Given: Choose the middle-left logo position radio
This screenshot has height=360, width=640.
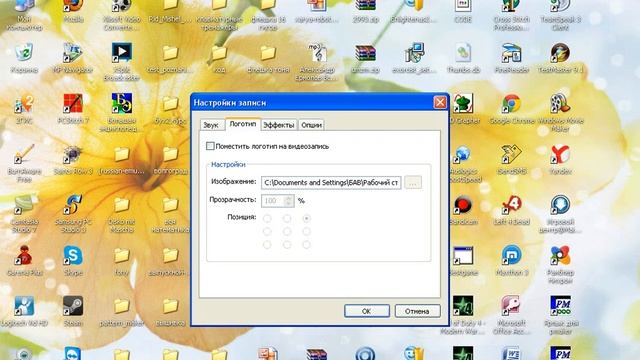Looking at the screenshot, I should tap(267, 231).
